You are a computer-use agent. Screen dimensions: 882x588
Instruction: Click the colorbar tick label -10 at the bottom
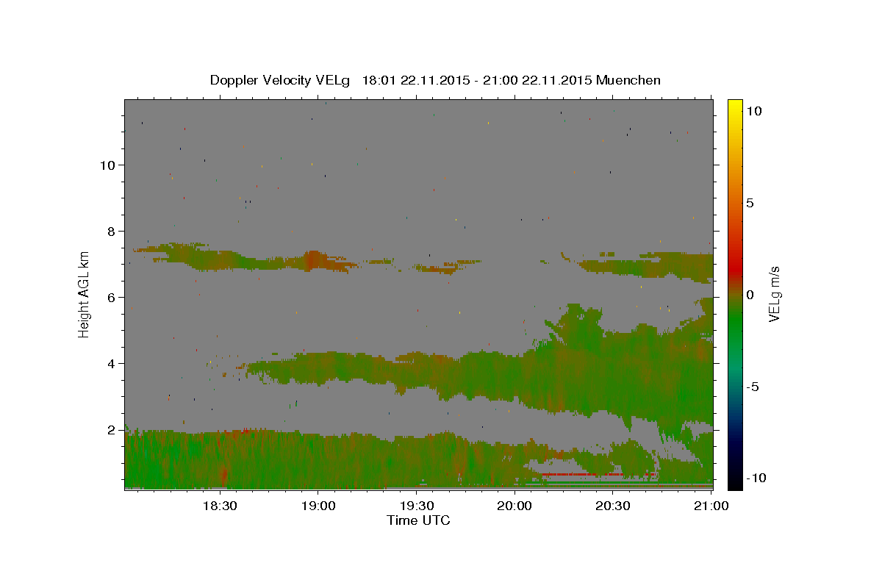pos(757,478)
